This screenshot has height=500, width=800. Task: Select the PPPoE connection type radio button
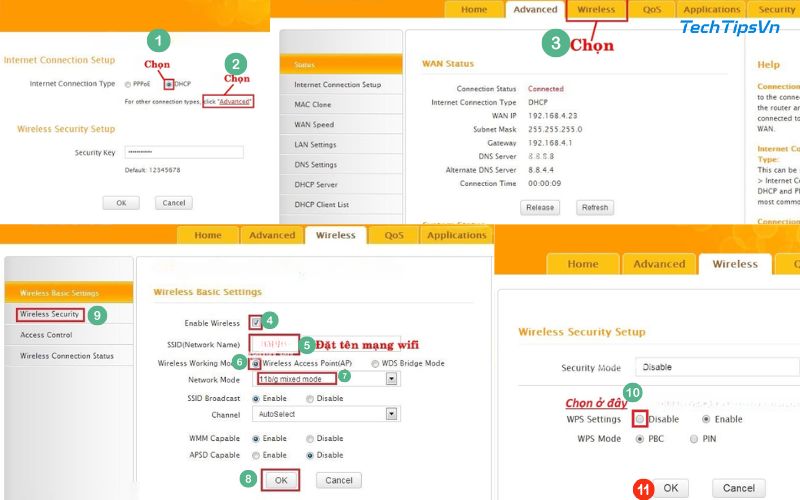(128, 84)
